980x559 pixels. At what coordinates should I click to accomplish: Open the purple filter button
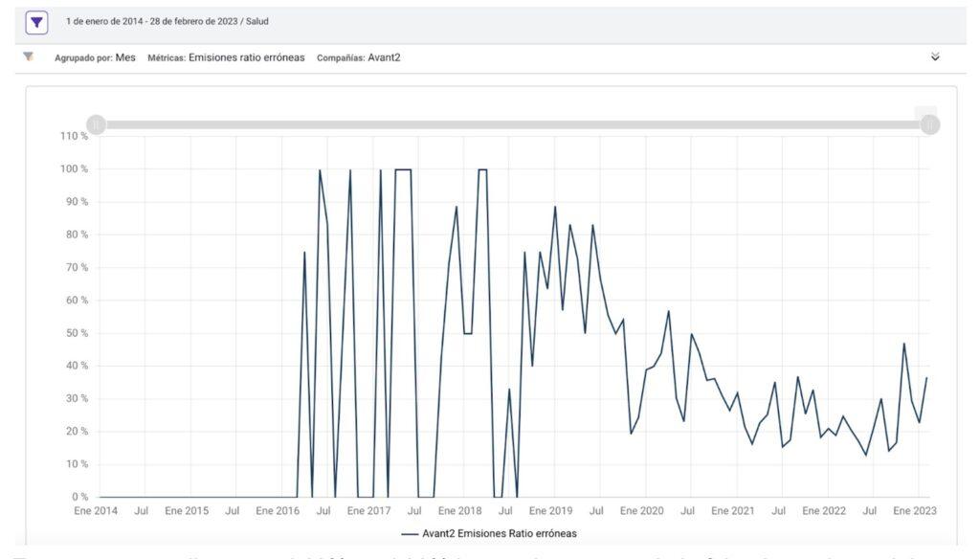pyautogui.click(x=36, y=22)
